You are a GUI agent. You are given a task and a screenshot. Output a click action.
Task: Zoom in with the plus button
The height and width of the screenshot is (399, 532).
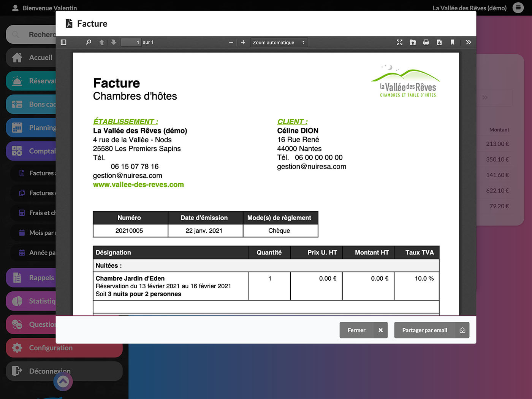243,42
